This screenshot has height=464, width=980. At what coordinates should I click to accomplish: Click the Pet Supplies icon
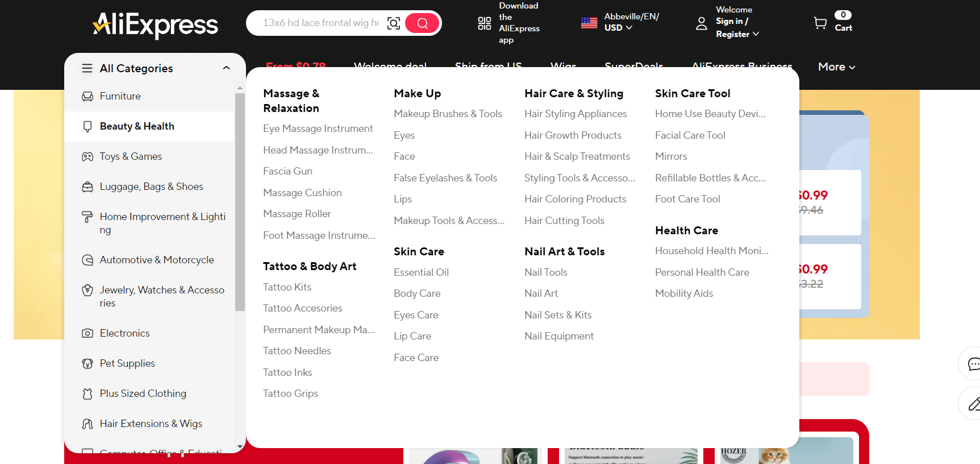pos(87,363)
